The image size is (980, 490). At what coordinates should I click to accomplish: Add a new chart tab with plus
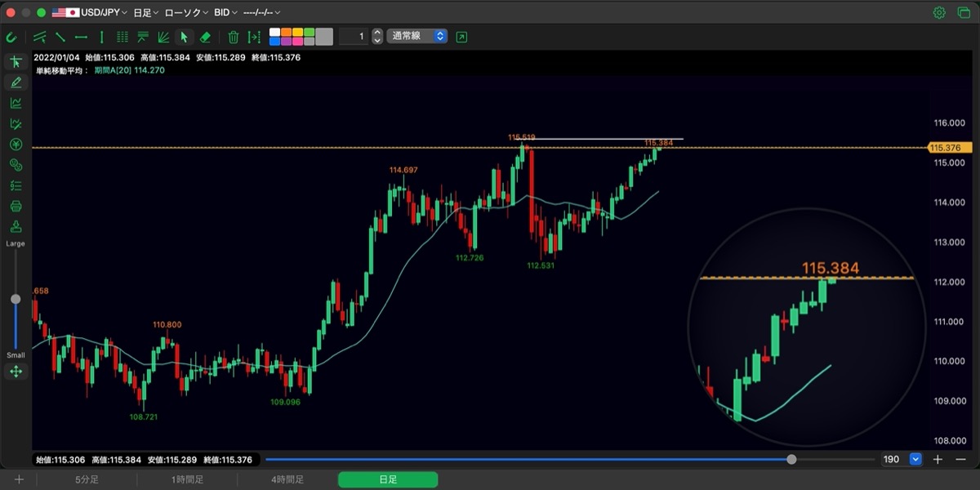[x=19, y=480]
